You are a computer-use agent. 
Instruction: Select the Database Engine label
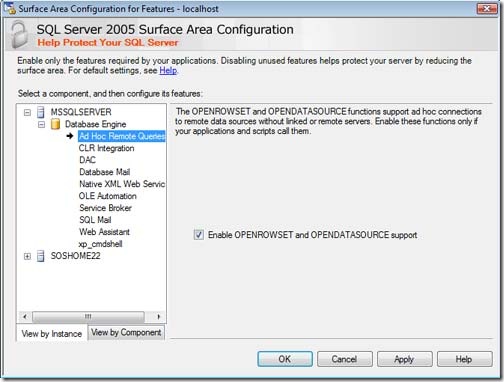click(96, 124)
